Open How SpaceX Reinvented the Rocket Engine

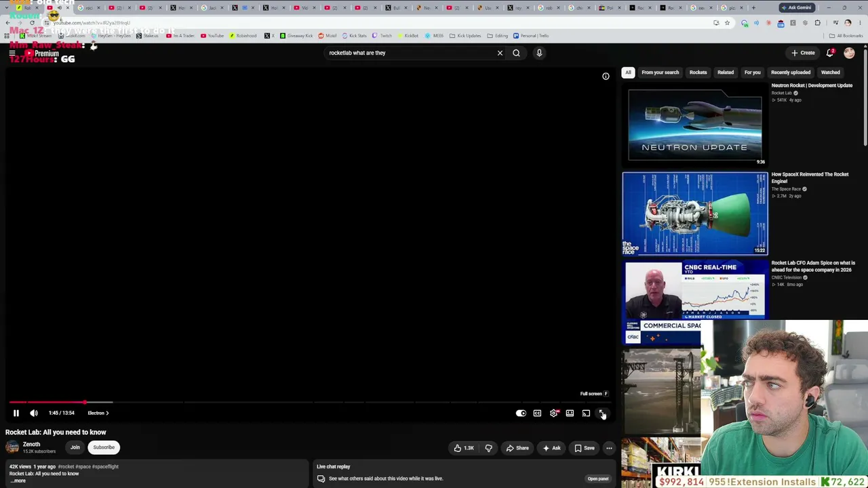[810, 178]
